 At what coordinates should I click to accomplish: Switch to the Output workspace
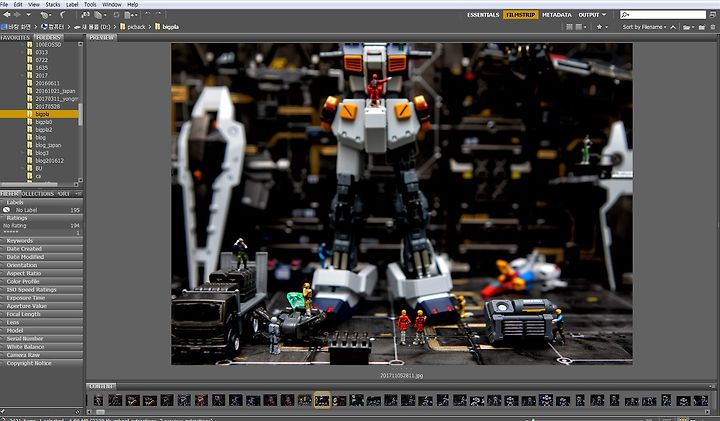point(589,15)
